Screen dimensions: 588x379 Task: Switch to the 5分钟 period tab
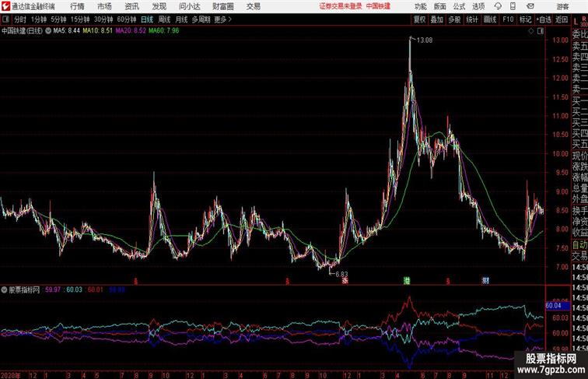(58, 19)
